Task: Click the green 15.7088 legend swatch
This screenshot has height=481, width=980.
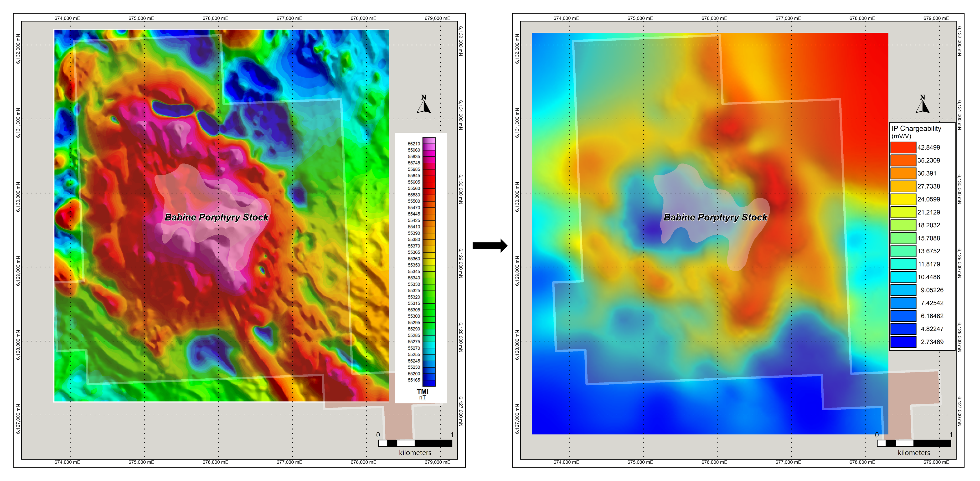Action: click(x=903, y=238)
